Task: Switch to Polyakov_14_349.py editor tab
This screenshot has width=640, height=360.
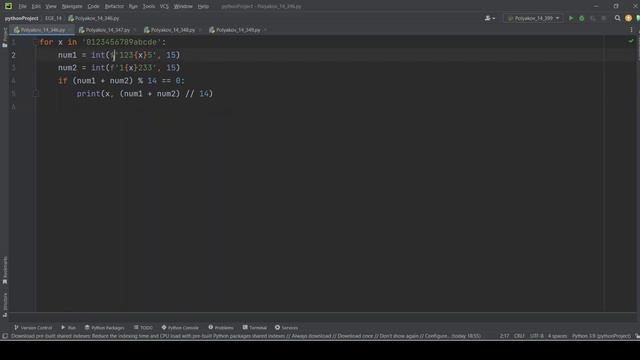Action: (x=238, y=30)
